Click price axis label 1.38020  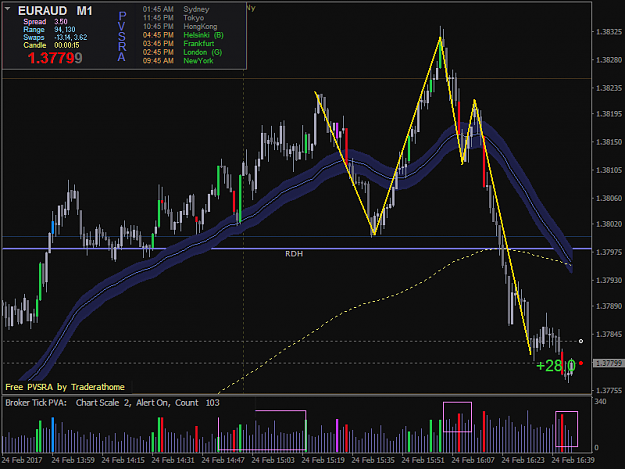point(609,224)
